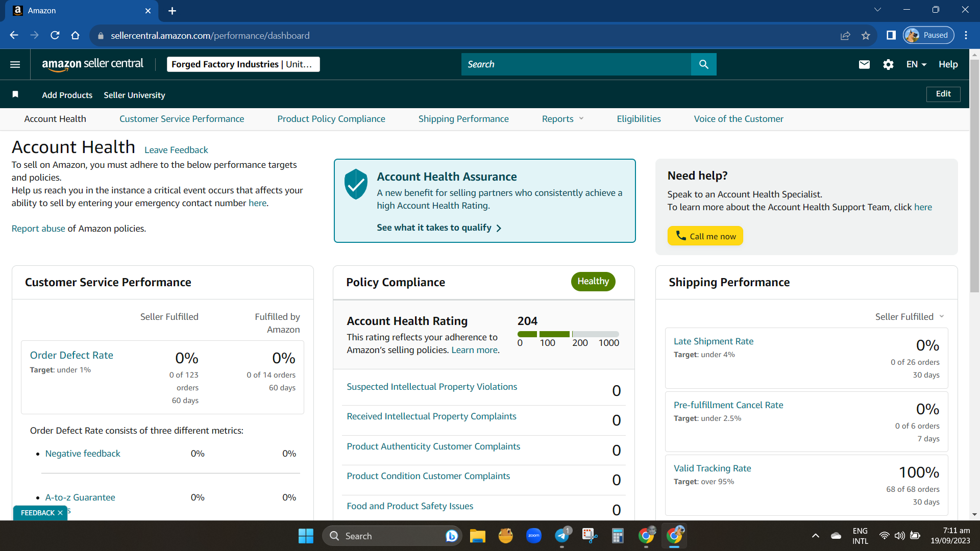The width and height of the screenshot is (980, 551).
Task: Switch to Customer Service Performance tab
Action: point(182,119)
